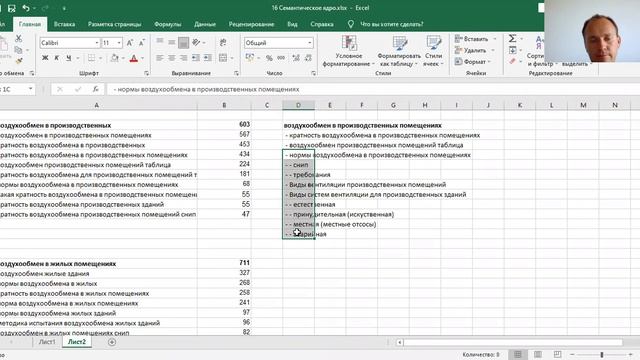The height and width of the screenshot is (360, 640).
Task: Click merge and center cells icon
Action: click(x=223, y=58)
